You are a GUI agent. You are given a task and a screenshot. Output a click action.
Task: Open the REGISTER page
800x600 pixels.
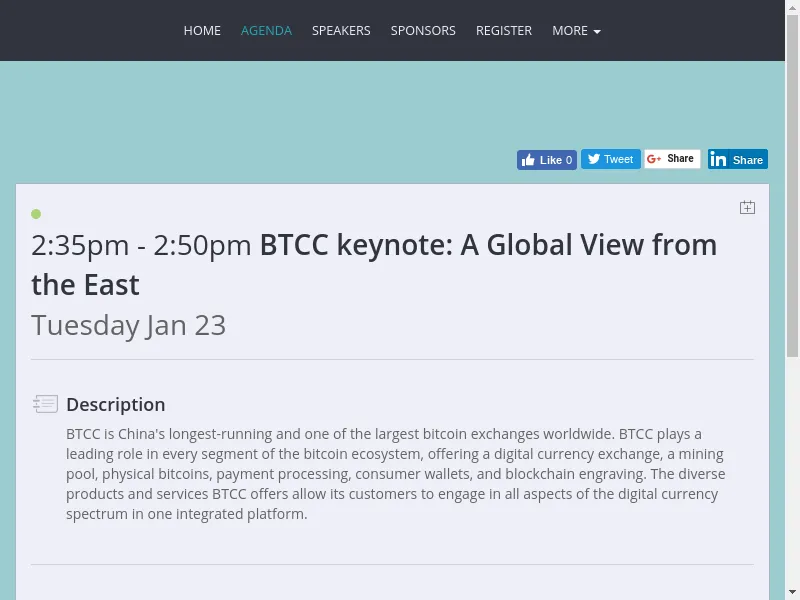tap(504, 31)
